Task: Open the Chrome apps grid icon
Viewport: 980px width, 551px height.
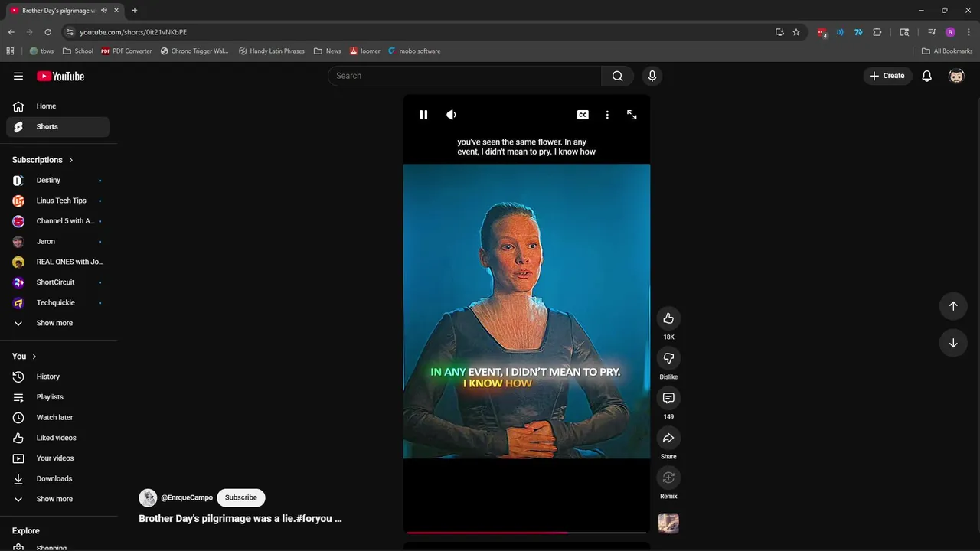Action: (x=10, y=51)
